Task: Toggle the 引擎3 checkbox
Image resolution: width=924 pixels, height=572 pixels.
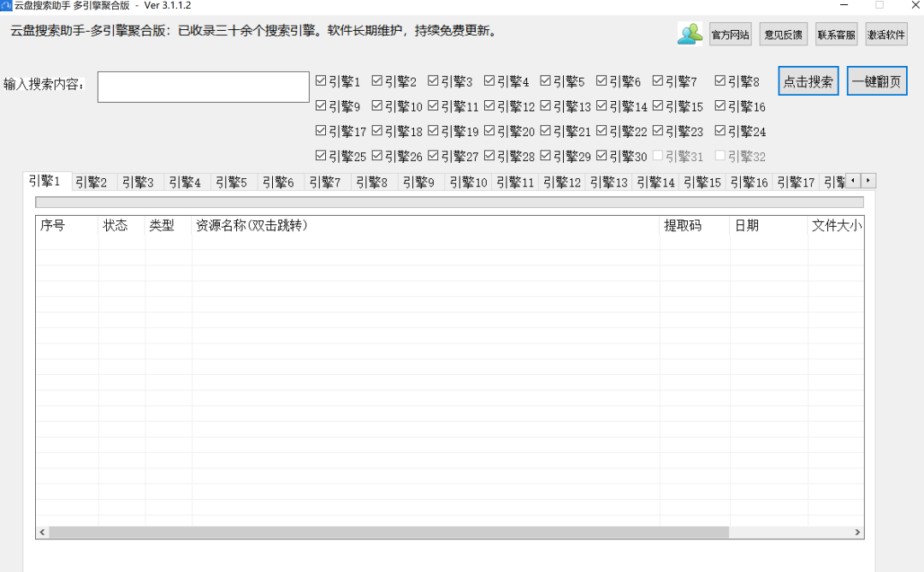Action: pos(433,80)
